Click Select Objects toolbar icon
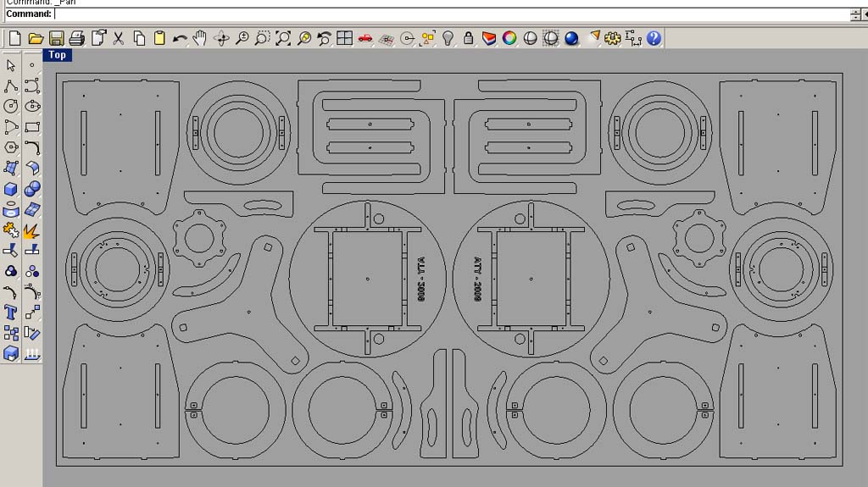The image size is (868, 487). point(427,38)
